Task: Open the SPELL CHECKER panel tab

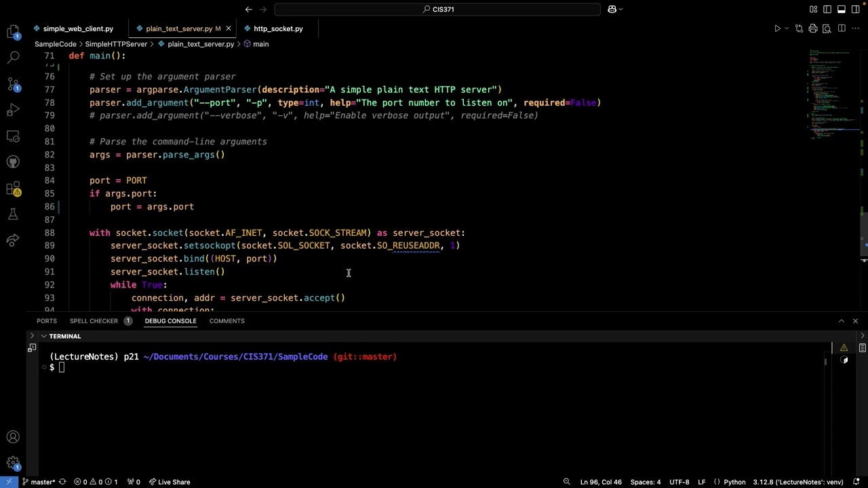Action: pos(94,321)
